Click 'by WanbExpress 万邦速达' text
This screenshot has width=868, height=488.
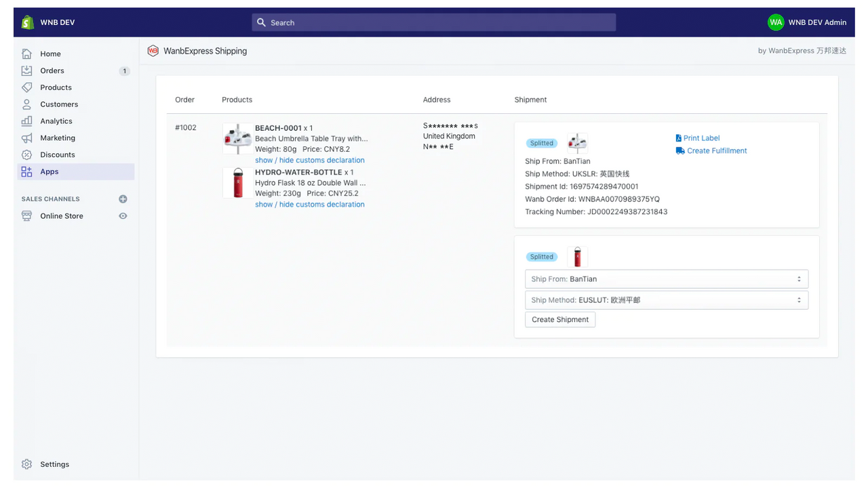802,51
